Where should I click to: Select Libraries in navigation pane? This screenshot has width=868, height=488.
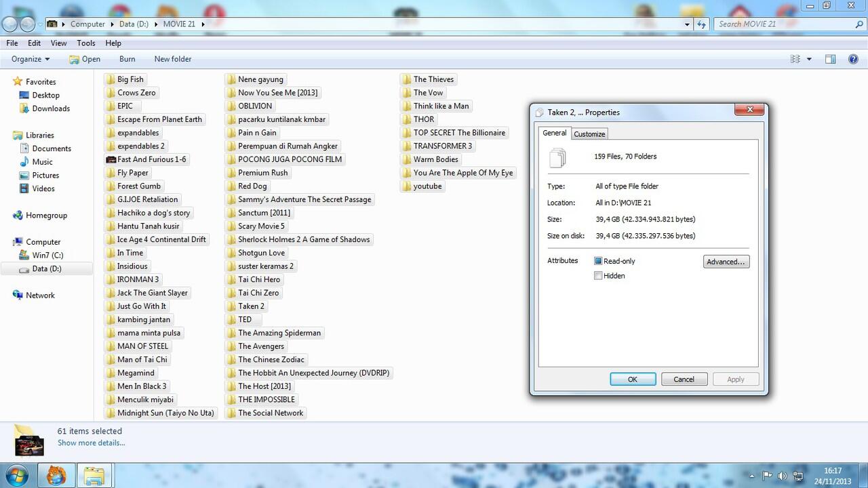39,136
